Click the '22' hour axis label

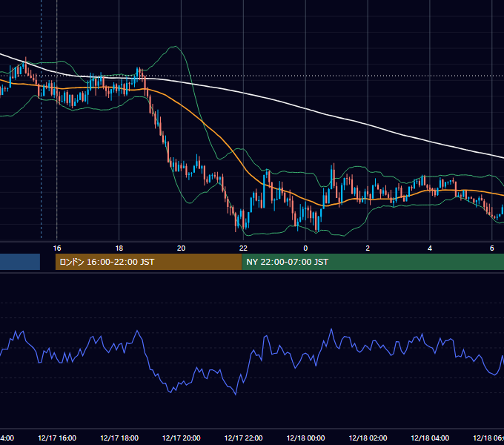(243, 248)
